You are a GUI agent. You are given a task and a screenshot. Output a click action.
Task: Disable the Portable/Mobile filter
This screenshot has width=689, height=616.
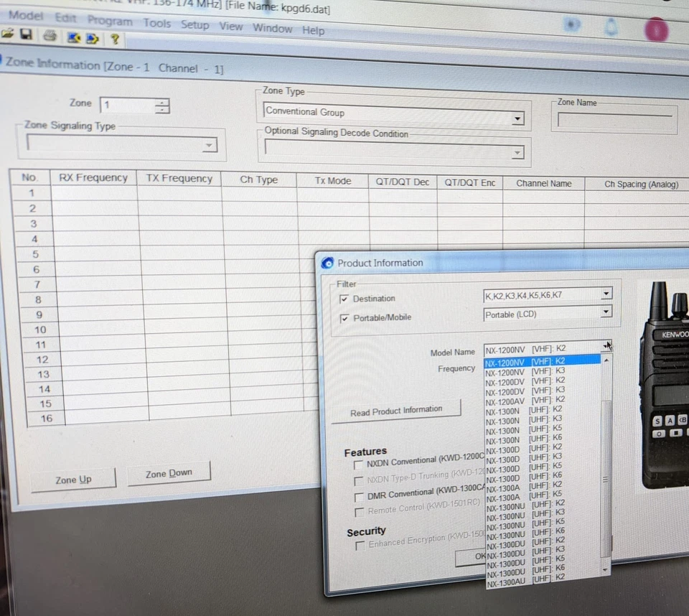click(x=345, y=317)
